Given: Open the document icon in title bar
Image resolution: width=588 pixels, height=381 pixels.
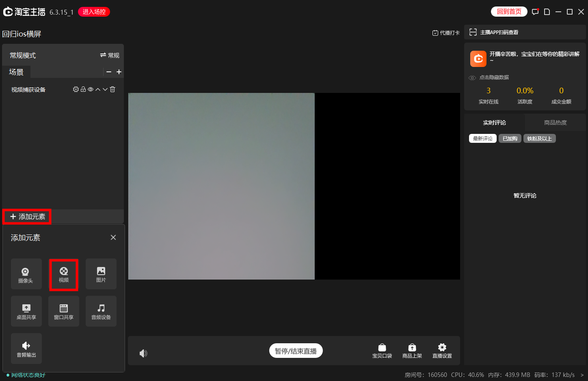Looking at the screenshot, I should 547,12.
